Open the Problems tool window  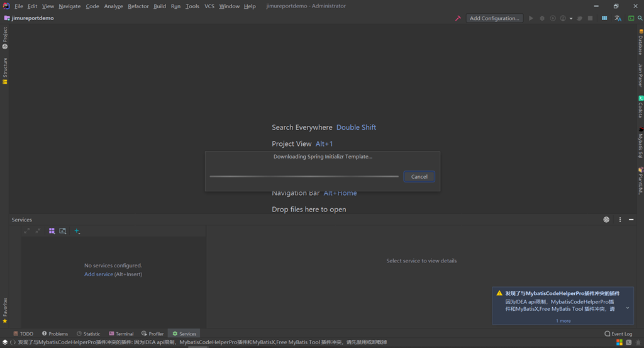pos(55,334)
